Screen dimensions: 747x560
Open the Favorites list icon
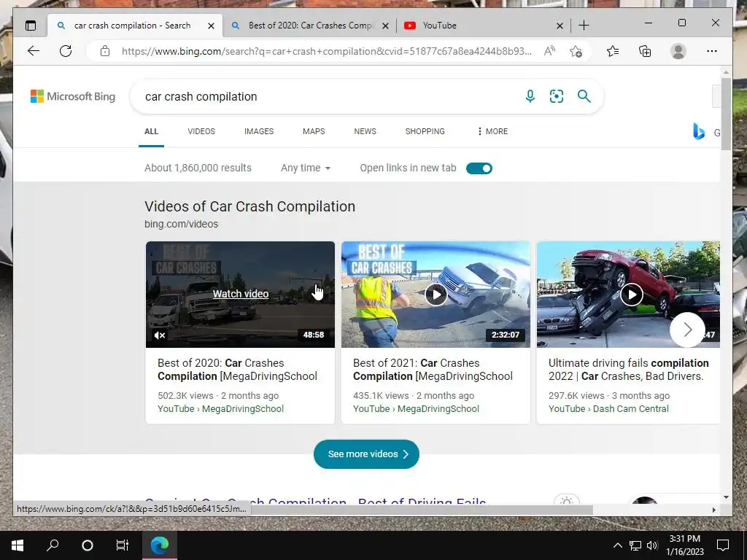tap(613, 51)
